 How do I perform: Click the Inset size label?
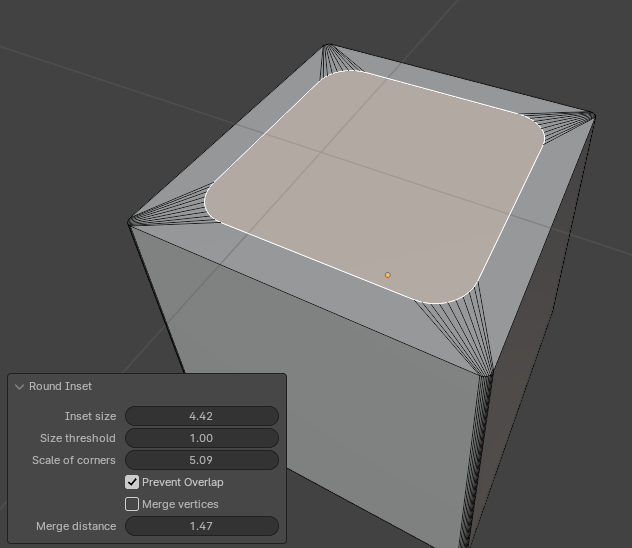click(x=90, y=416)
